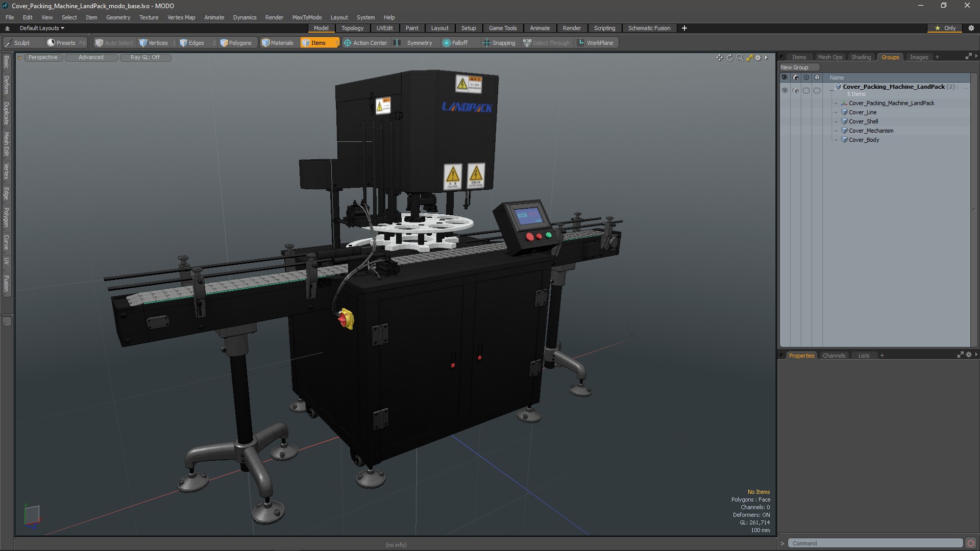980x551 pixels.
Task: Toggle render camera icon for the group
Action: pos(796,90)
